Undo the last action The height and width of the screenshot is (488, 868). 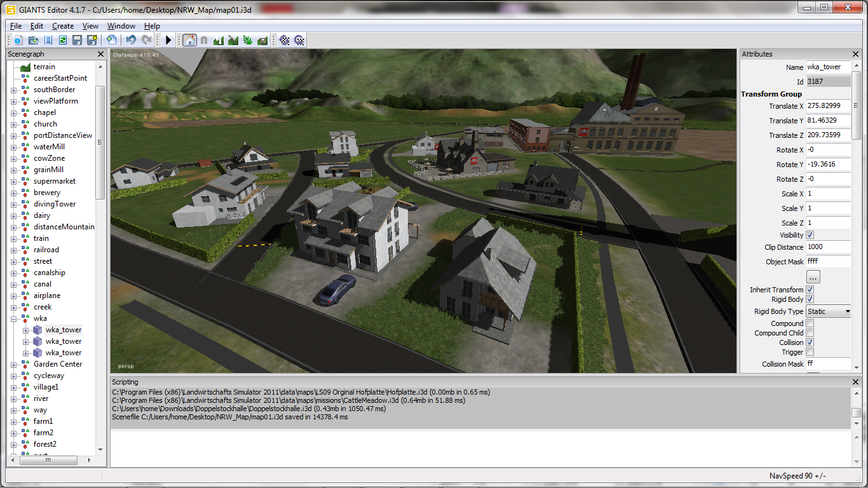click(x=131, y=40)
